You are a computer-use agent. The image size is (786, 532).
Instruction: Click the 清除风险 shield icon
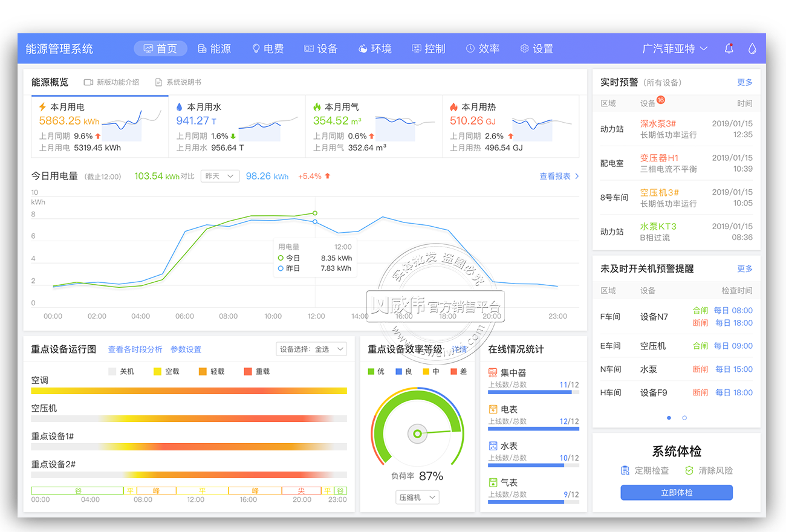pyautogui.click(x=689, y=470)
